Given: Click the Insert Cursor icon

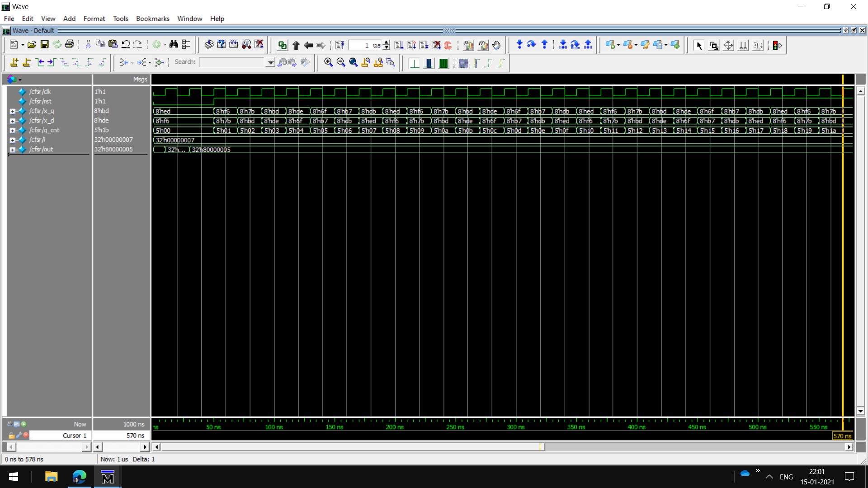Looking at the screenshot, I should click(14, 63).
